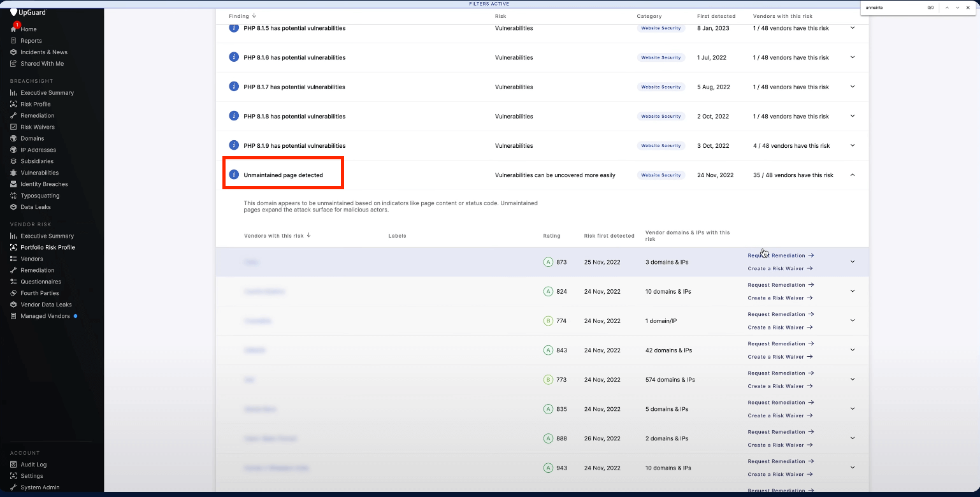This screenshot has height=497, width=980.
Task: Open Home in the sidebar
Action: click(28, 29)
